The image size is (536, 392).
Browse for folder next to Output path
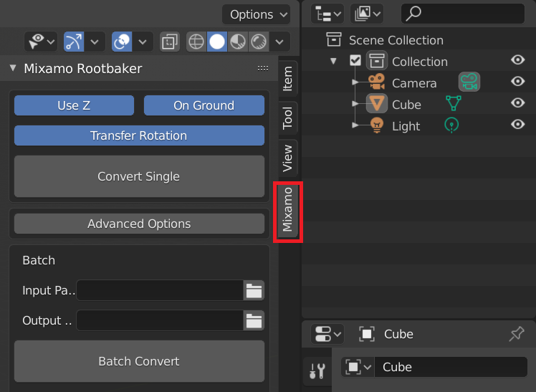point(254,320)
